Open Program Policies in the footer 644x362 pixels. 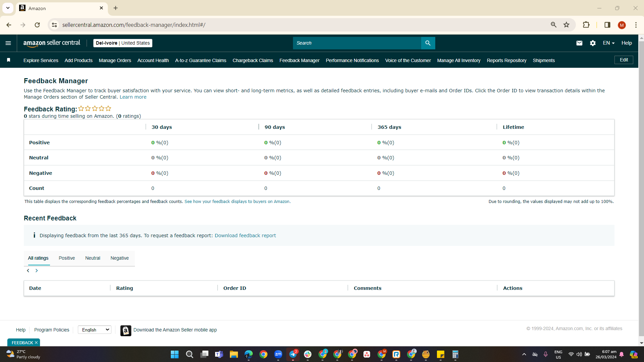(x=52, y=330)
